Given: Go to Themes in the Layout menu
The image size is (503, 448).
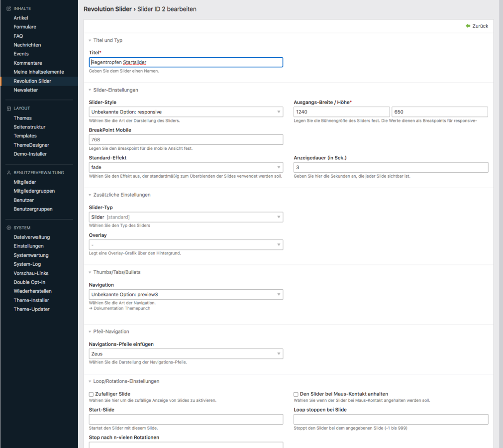Looking at the screenshot, I should click(x=22, y=118).
